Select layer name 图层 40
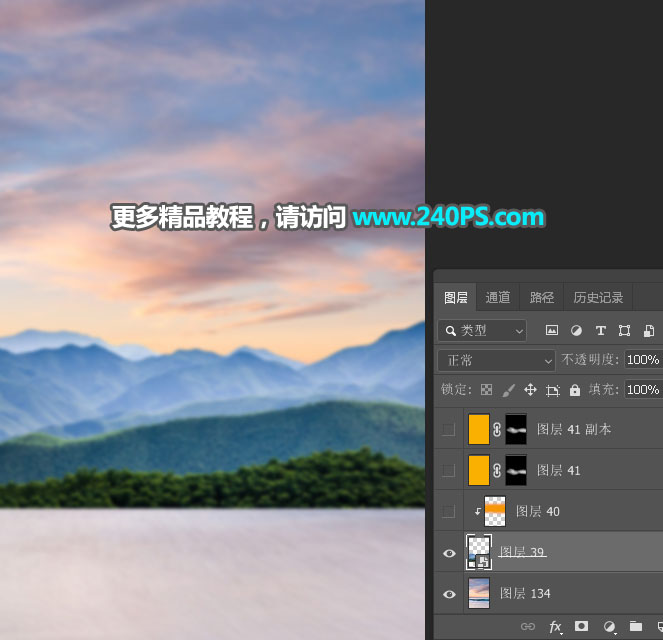Screen dimensions: 663x640 [537, 511]
